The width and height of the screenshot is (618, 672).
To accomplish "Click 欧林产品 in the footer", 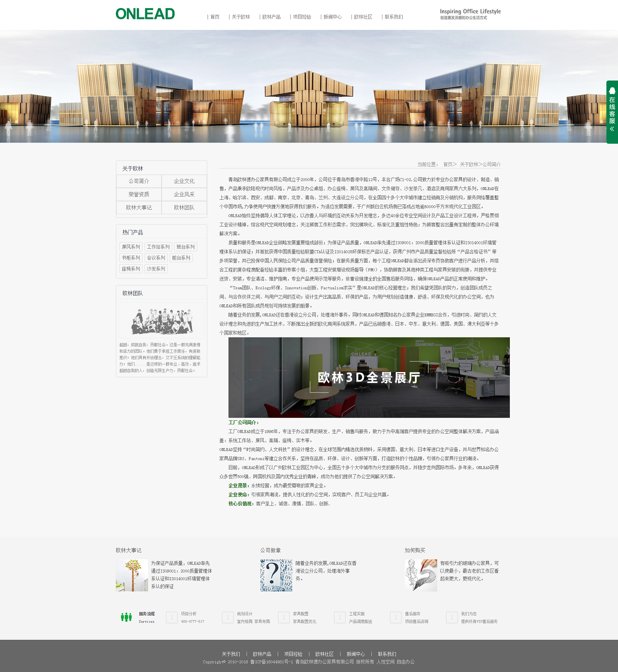I will coord(262,654).
